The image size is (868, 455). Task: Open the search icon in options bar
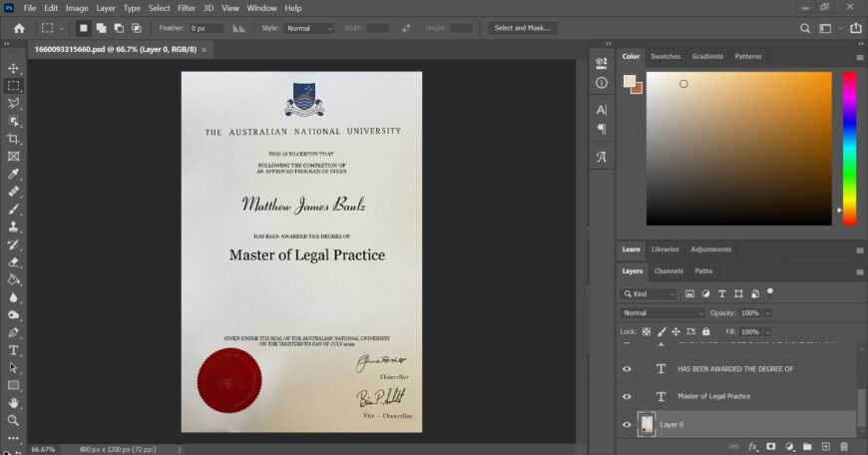click(805, 28)
